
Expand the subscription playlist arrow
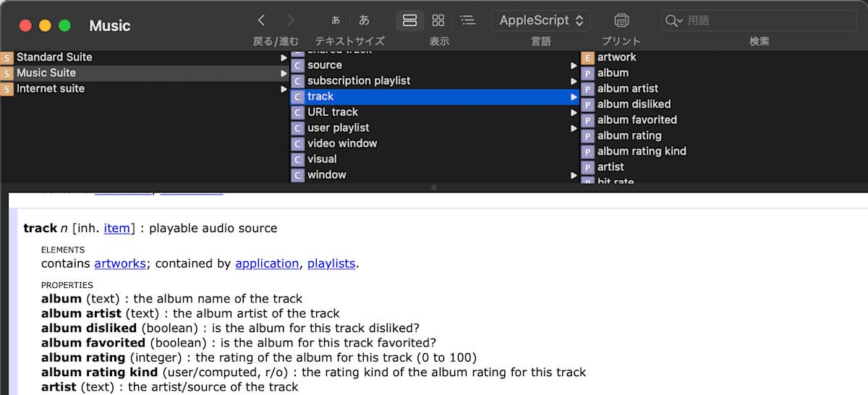[x=574, y=81]
